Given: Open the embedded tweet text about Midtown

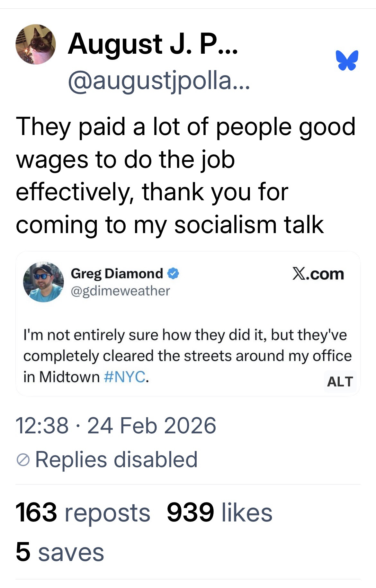Looking at the screenshot, I should click(186, 356).
